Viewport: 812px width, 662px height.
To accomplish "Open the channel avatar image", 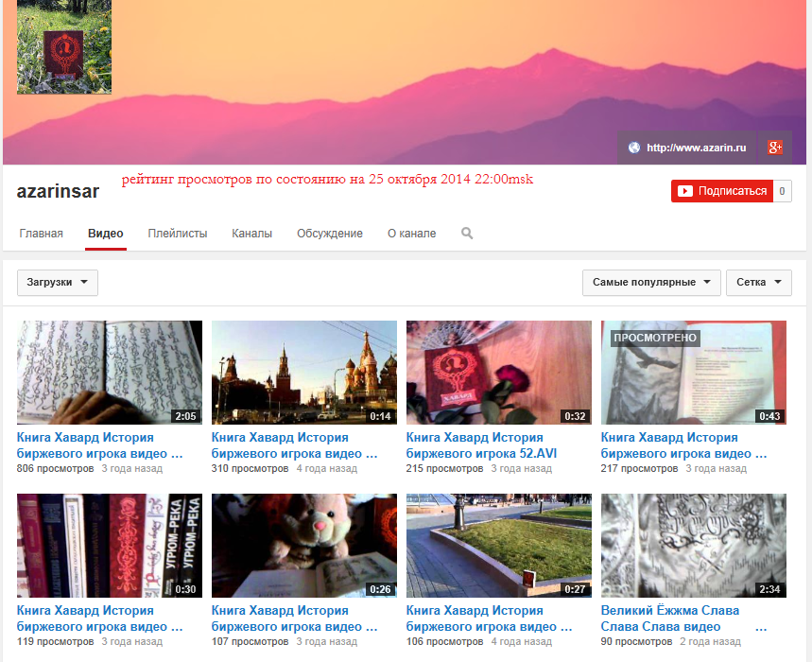I will tap(63, 47).
